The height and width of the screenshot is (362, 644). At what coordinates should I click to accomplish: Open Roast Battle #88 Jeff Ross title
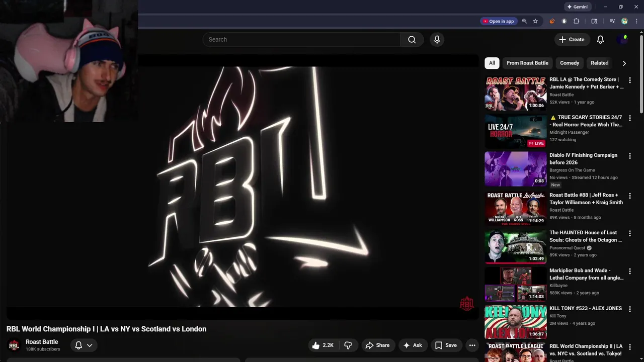point(586,199)
